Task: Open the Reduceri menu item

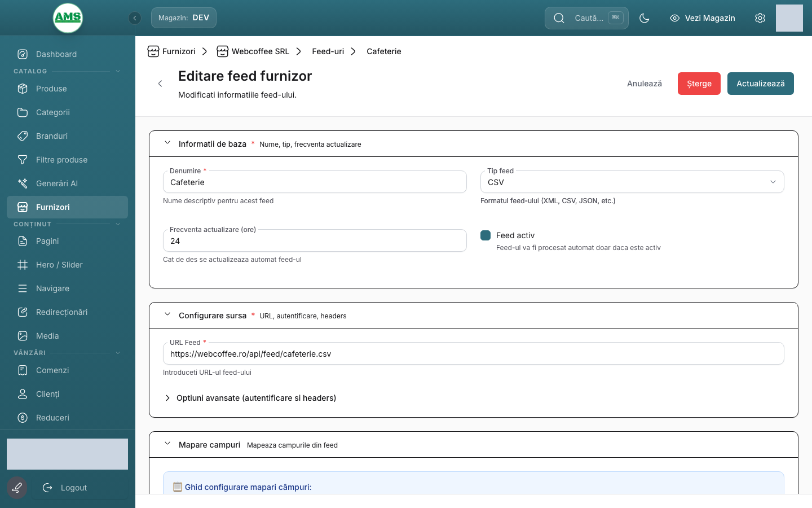Action: click(67, 418)
